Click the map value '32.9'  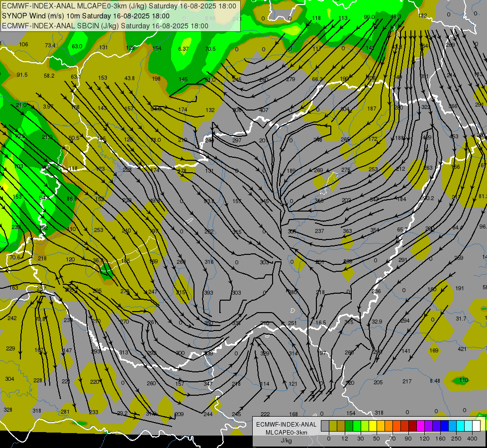[x=377, y=322]
